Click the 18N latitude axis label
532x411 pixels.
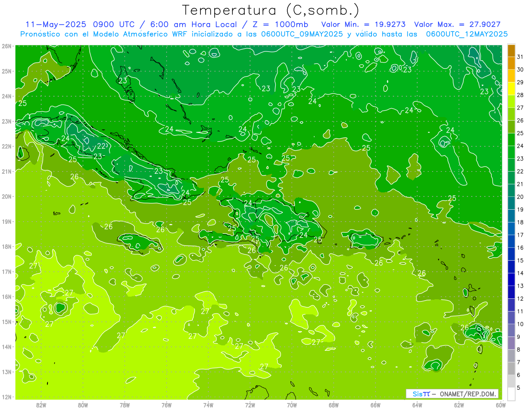pyautogui.click(x=7, y=247)
